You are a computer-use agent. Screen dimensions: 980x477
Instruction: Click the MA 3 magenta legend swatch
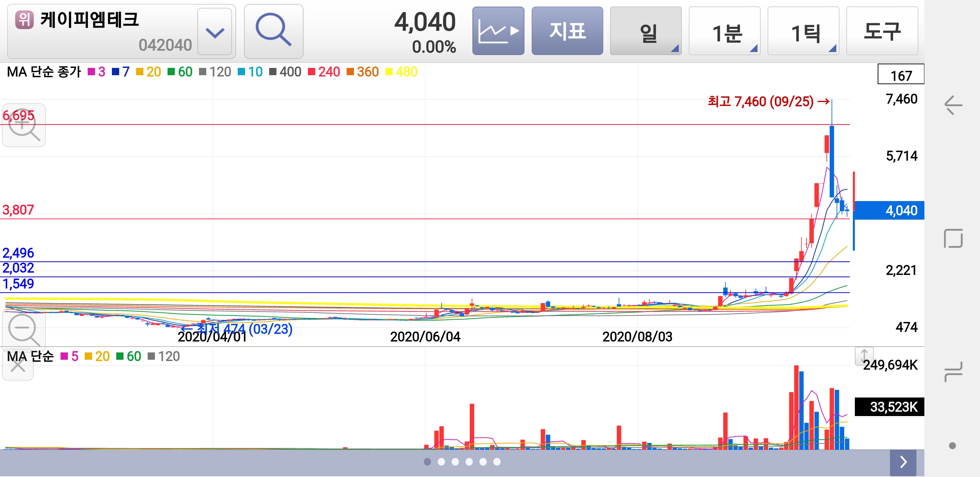click(91, 72)
